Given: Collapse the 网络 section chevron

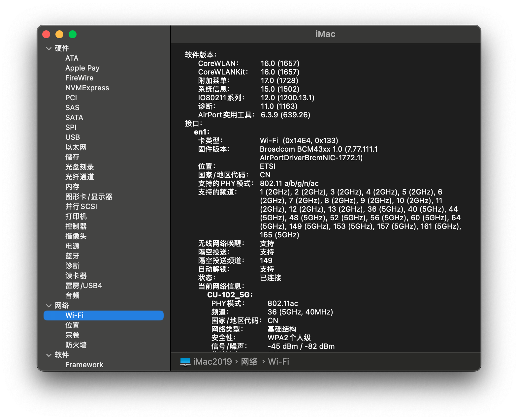Looking at the screenshot, I should (49, 306).
